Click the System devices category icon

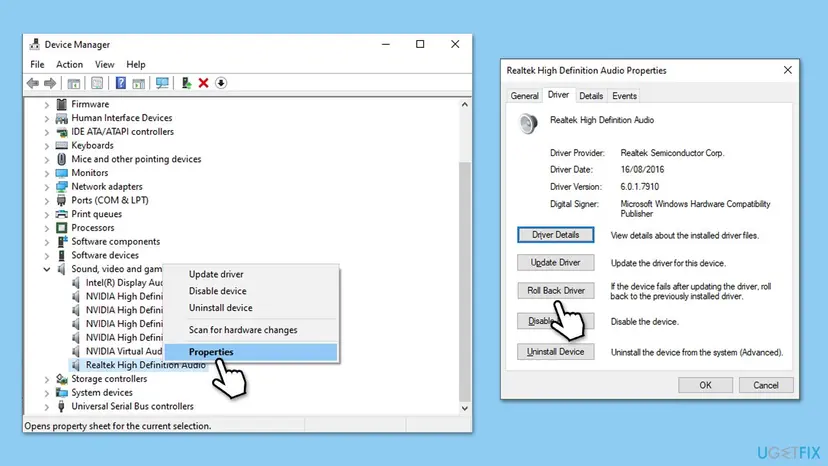click(x=62, y=393)
